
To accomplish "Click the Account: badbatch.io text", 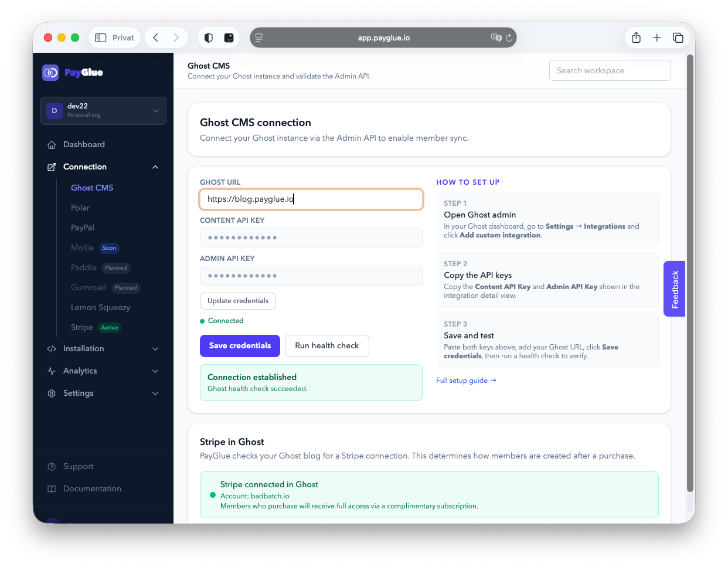I will pos(254,496).
